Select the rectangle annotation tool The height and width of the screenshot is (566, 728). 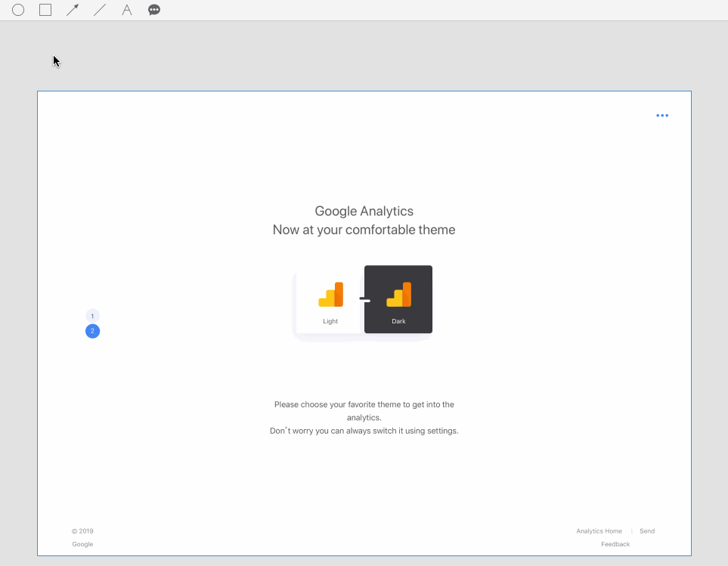pos(45,10)
